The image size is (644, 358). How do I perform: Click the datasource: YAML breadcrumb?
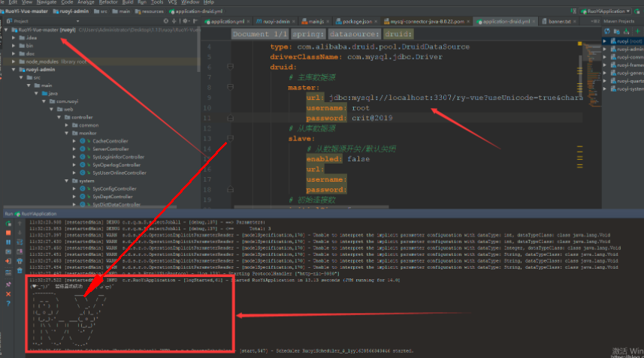pyautogui.click(x=354, y=34)
